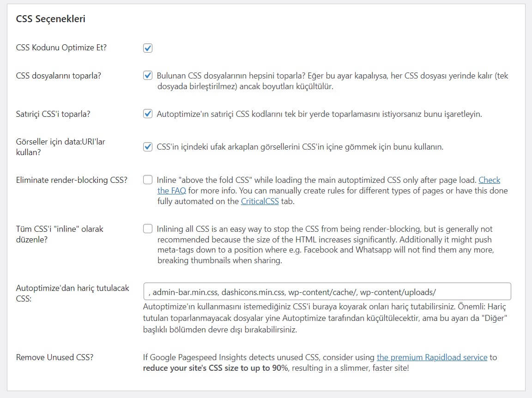Visit the premium Rapidload service link
The width and height of the screenshot is (532, 398).
432,357
